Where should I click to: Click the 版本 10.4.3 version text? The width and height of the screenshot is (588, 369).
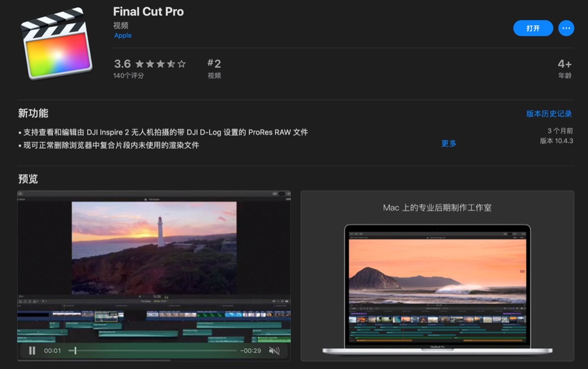(x=557, y=141)
